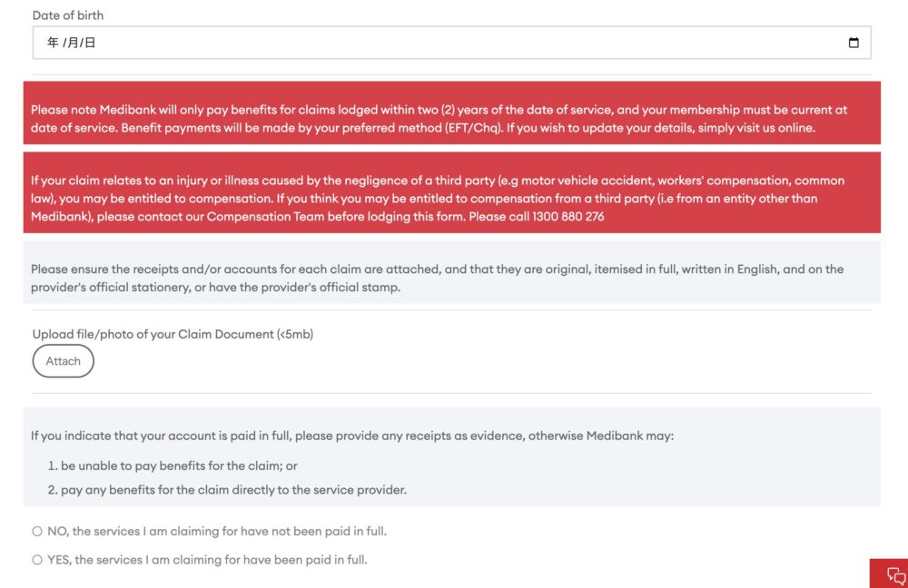Click list item about paying service provider directly
Image resolution: width=908 pixels, height=588 pixels.
tap(233, 490)
